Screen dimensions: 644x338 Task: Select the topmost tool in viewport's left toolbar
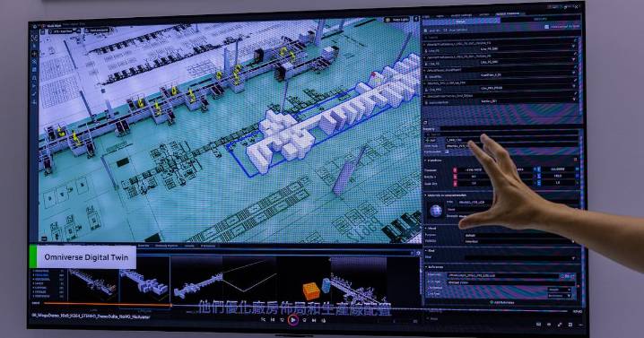point(34,38)
